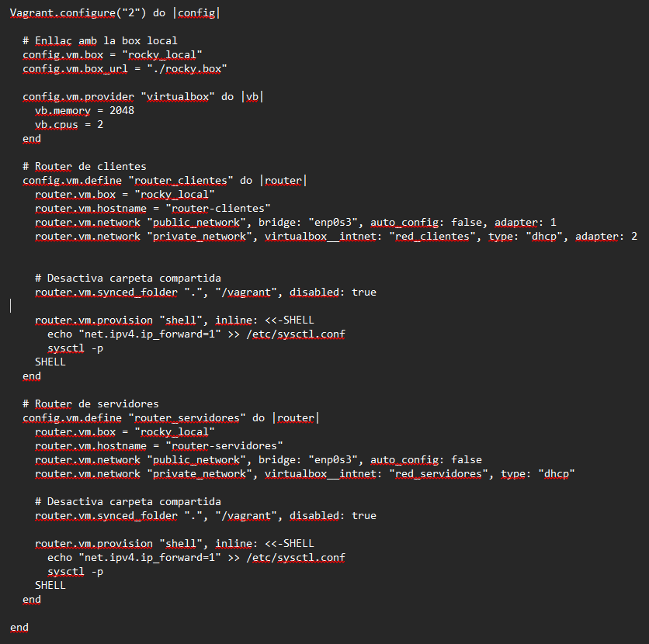Click the word virtualbox in provider line
649x644 pixels.
[x=178, y=97]
